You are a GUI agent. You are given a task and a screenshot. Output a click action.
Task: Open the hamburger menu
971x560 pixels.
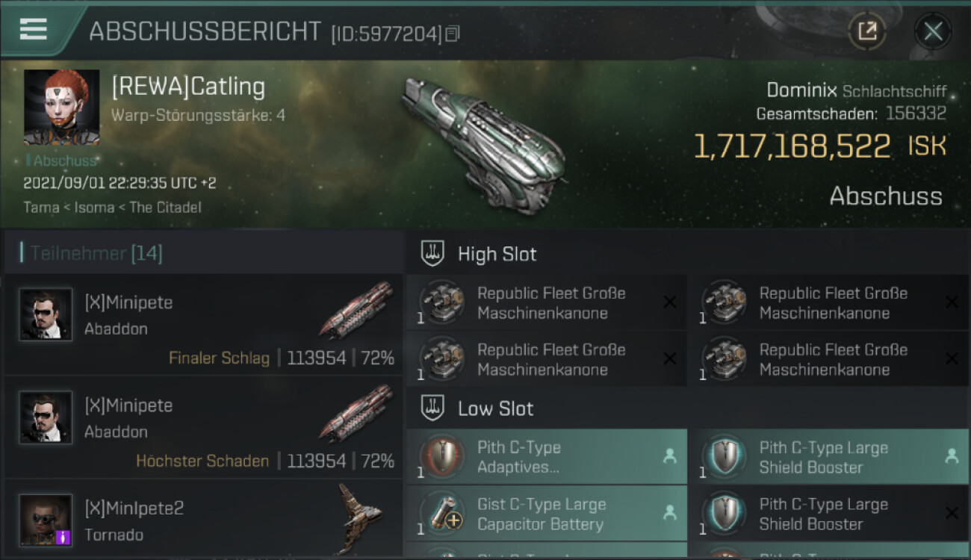[x=34, y=29]
